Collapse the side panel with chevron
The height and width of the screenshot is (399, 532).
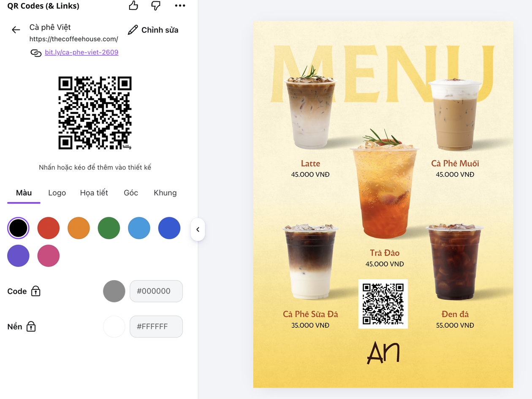coord(198,229)
